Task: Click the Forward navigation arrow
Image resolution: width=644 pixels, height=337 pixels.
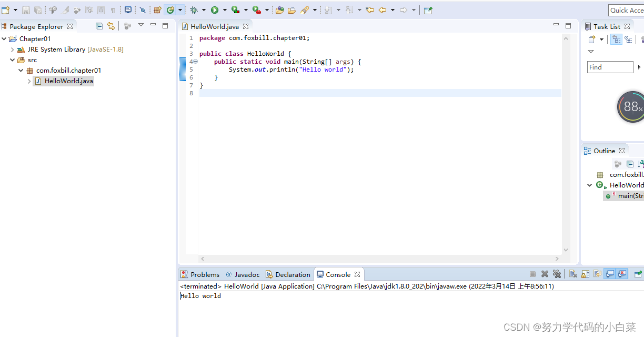Action: [404, 10]
